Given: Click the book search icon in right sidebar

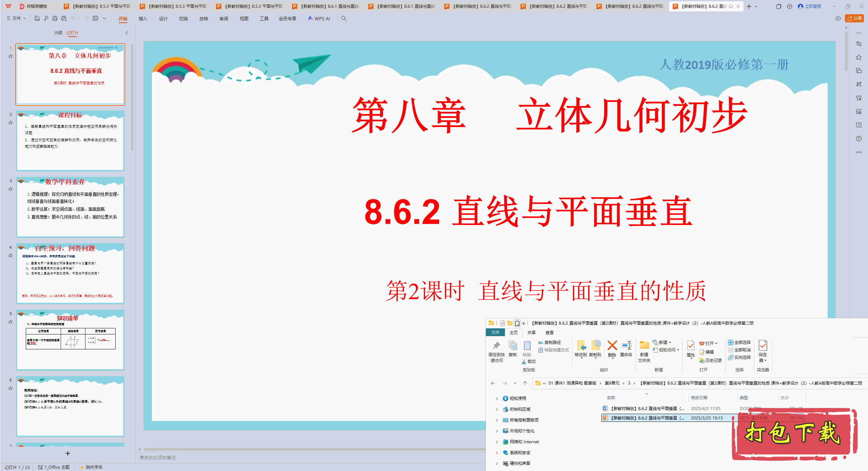Looking at the screenshot, I should (859, 125).
